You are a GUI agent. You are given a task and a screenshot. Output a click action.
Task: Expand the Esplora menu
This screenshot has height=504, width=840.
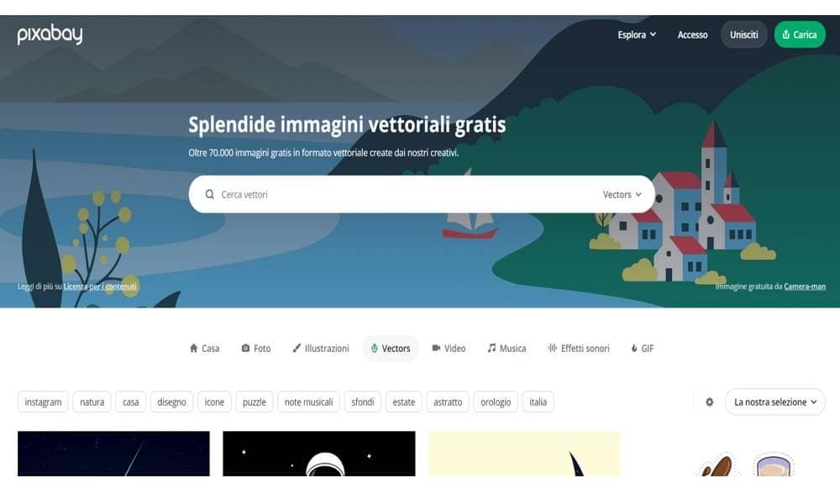pyautogui.click(x=637, y=34)
